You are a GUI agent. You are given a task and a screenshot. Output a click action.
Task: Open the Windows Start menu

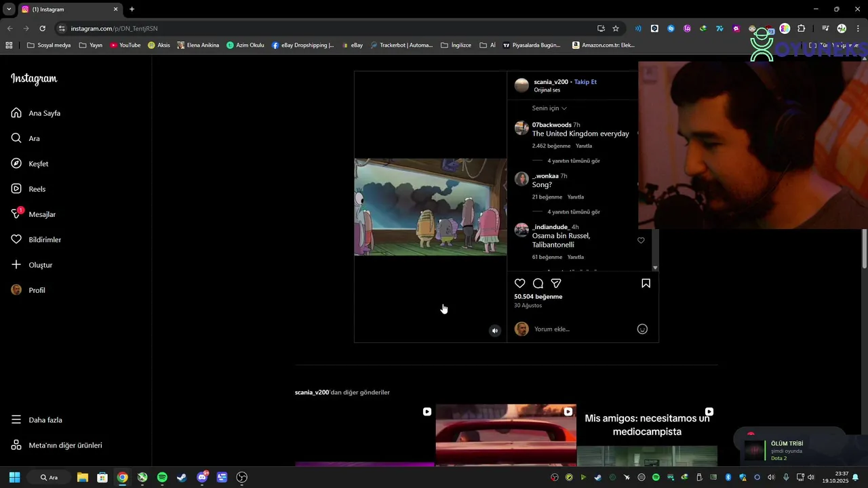14,477
